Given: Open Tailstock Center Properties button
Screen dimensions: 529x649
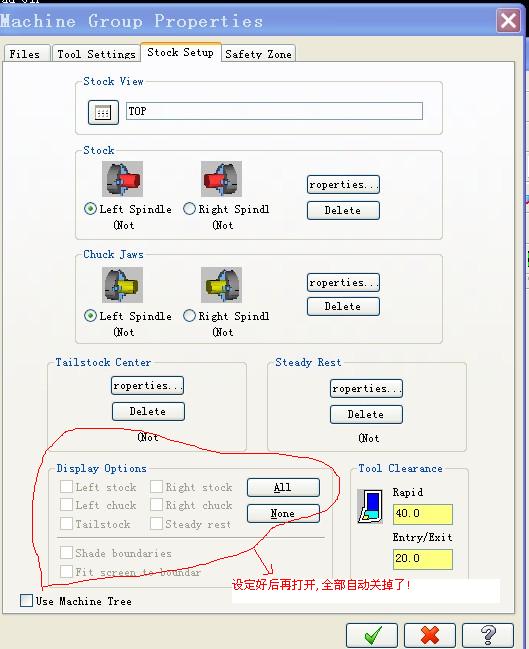Looking at the screenshot, I should [148, 385].
